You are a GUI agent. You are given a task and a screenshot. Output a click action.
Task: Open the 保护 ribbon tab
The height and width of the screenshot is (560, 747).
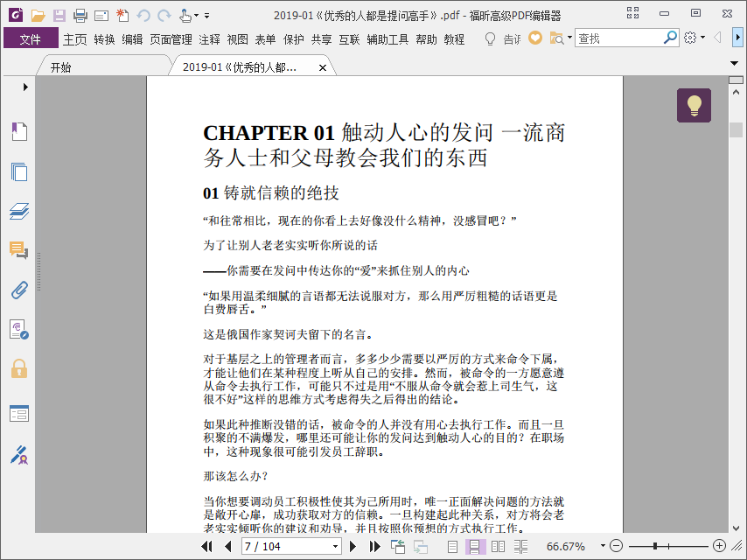tap(293, 39)
